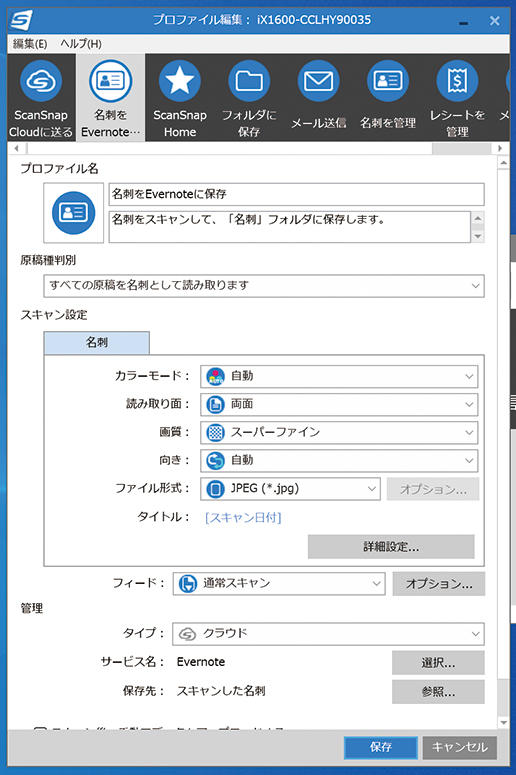
Task: Open the [スキャン日付] title link
Action: pos(243,517)
